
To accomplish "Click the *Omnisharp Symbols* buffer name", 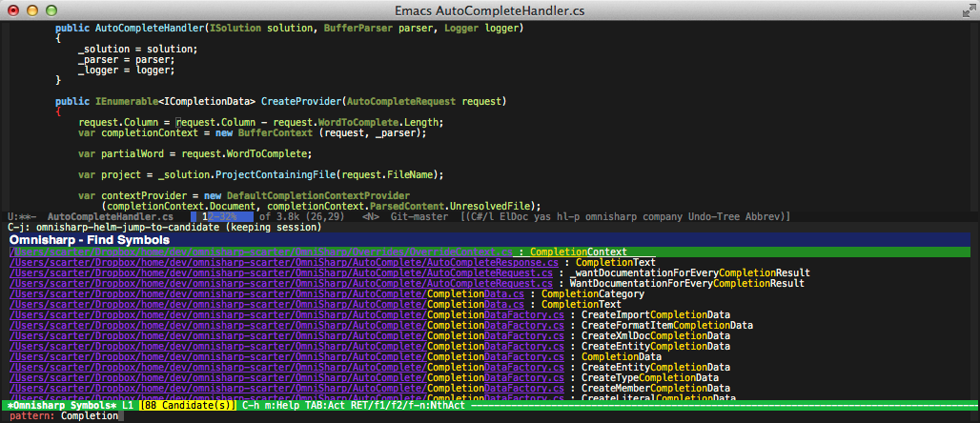I will point(63,406).
